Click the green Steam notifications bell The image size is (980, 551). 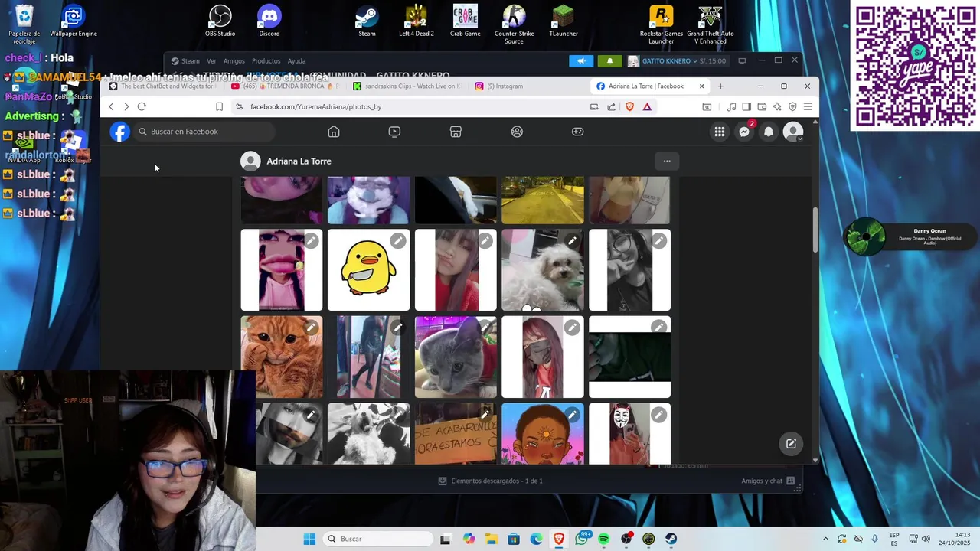point(609,61)
